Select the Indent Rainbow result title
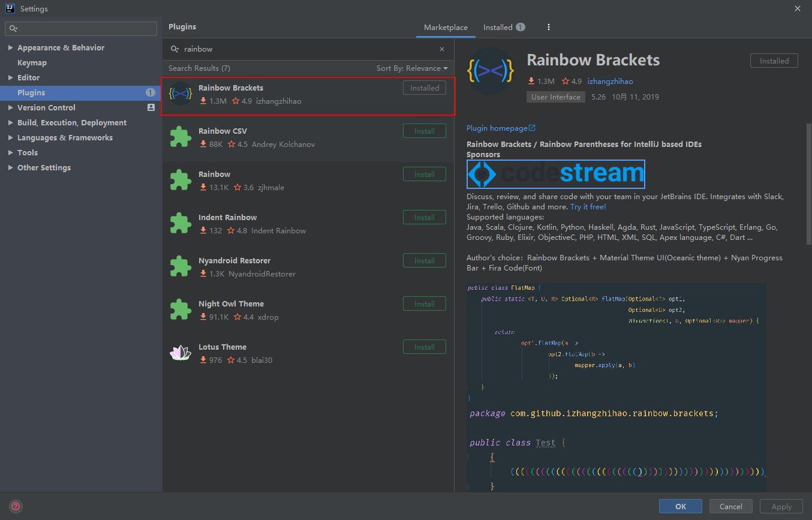The height and width of the screenshot is (520, 812). (227, 217)
